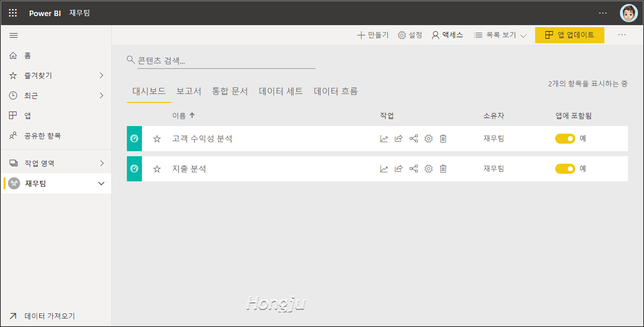Image resolution: width=644 pixels, height=327 pixels.
Task: Switch to the 통합 문서 tab
Action: [x=230, y=91]
